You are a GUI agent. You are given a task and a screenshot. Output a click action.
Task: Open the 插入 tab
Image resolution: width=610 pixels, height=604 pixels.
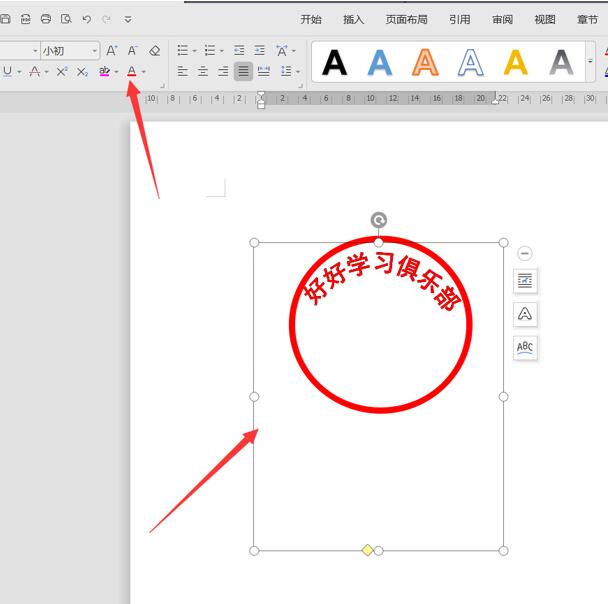353,19
